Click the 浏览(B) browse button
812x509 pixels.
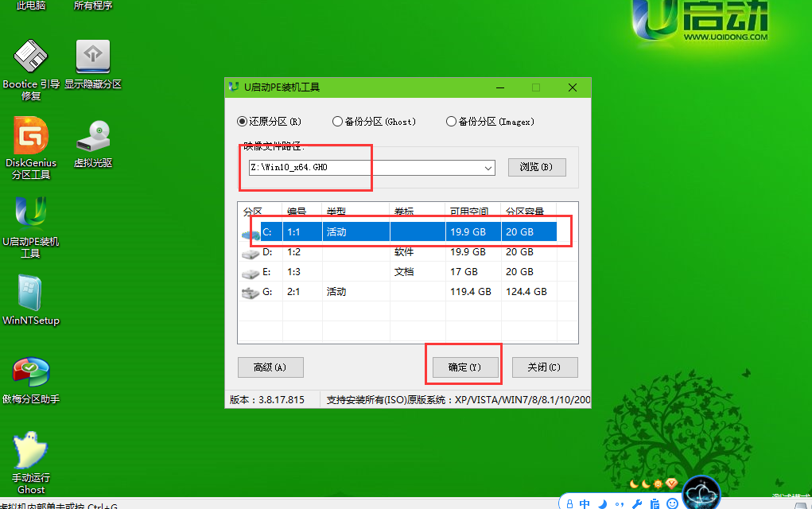pyautogui.click(x=537, y=167)
